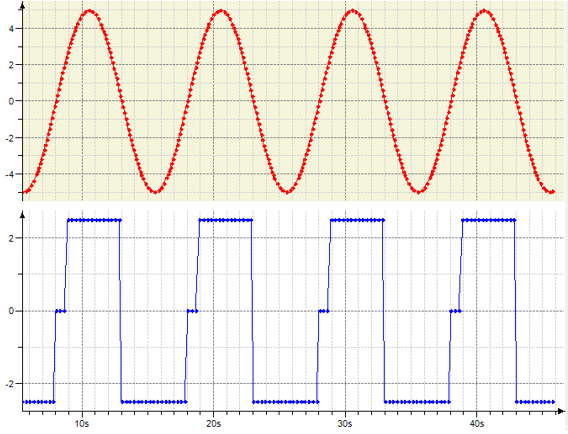The image size is (568, 434).
Task: Click the blue low plateau between 13s and 18s
Action: (154, 402)
